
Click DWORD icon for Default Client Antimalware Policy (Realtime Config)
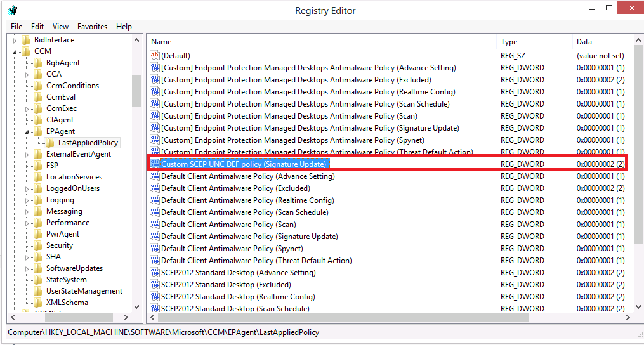click(154, 200)
